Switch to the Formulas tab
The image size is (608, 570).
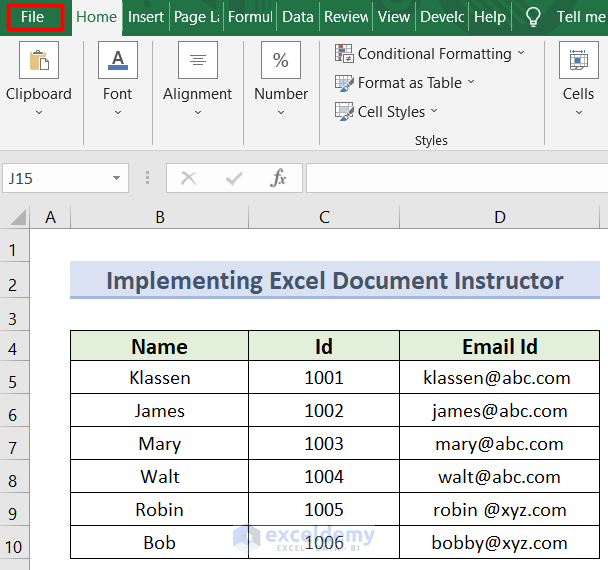coord(250,17)
